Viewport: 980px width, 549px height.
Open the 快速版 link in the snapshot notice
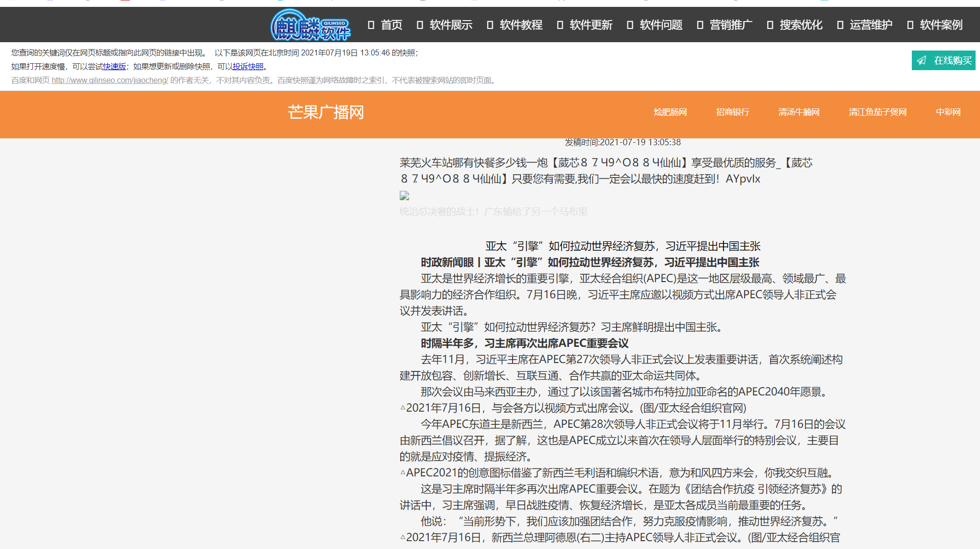[x=114, y=66]
